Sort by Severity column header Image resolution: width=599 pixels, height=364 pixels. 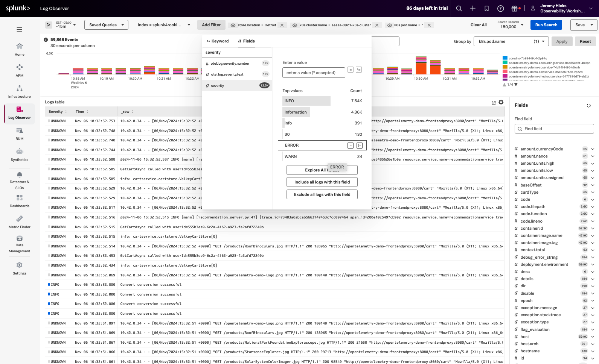[x=58, y=112]
